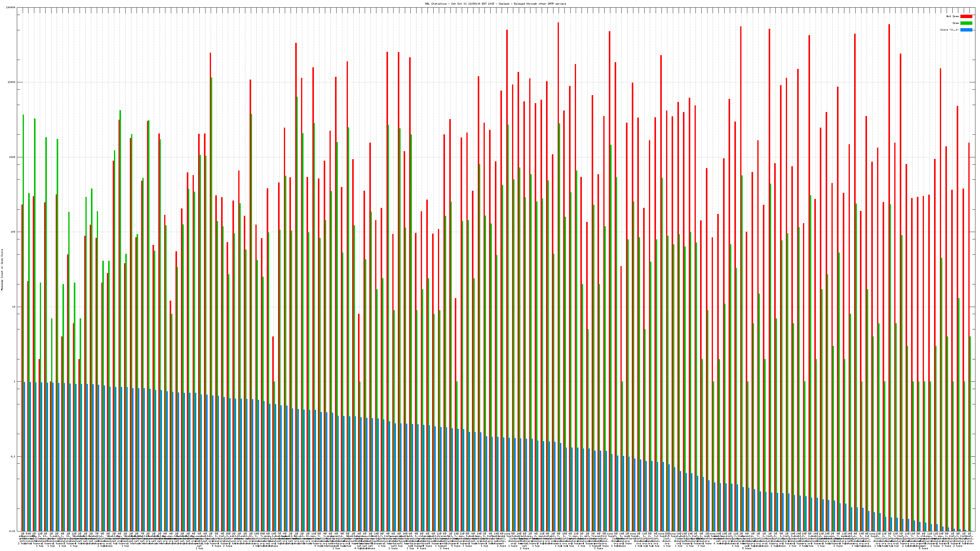Click the leftmost blue Score bar

point(24,456)
